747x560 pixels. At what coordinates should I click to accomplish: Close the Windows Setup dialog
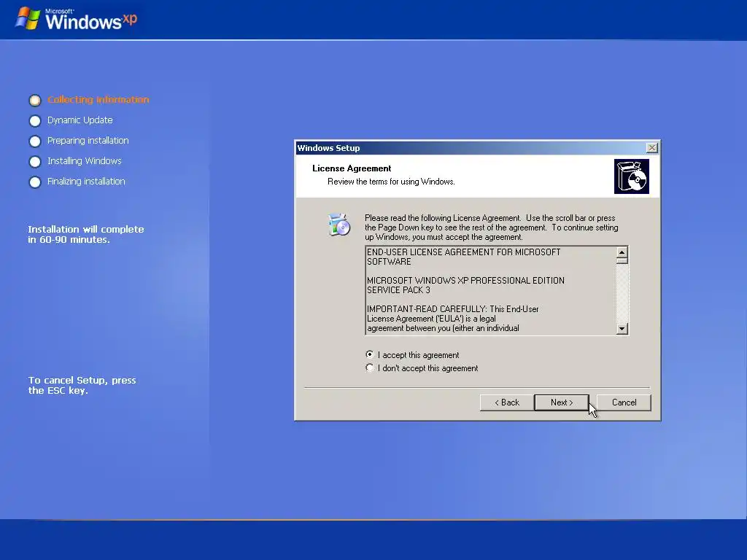652,148
